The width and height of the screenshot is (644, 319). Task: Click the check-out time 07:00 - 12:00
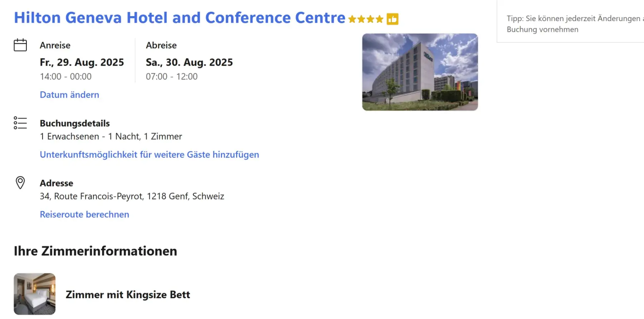pyautogui.click(x=171, y=77)
